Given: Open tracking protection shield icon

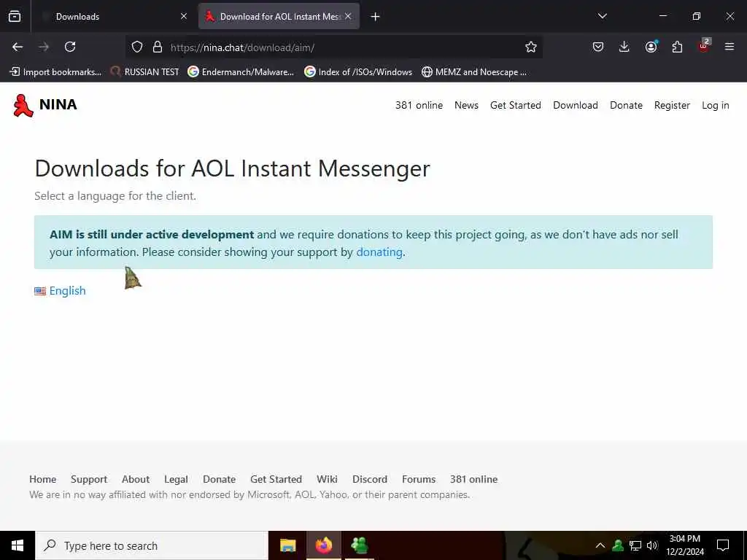Looking at the screenshot, I should (x=137, y=47).
